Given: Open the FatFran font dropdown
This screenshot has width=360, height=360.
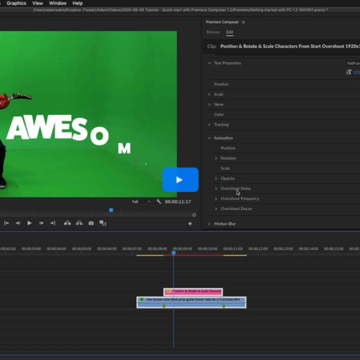Looking at the screenshot, I should pyautogui.click(x=353, y=63).
